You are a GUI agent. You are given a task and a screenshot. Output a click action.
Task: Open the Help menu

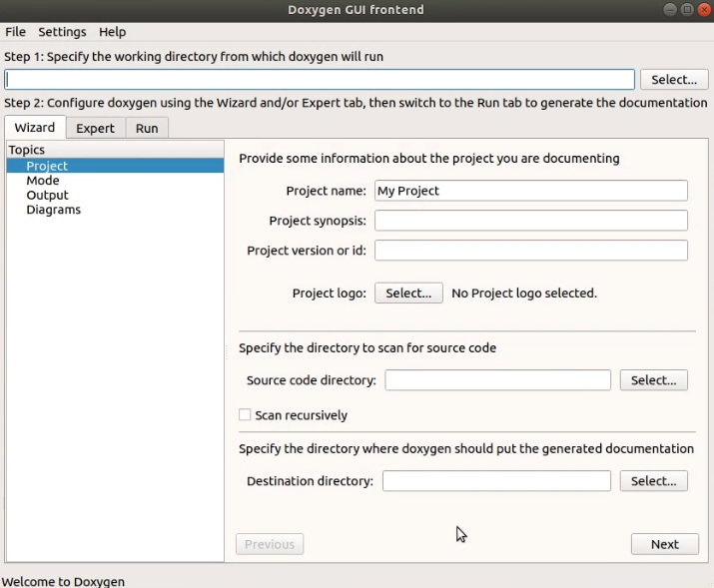pos(112,32)
